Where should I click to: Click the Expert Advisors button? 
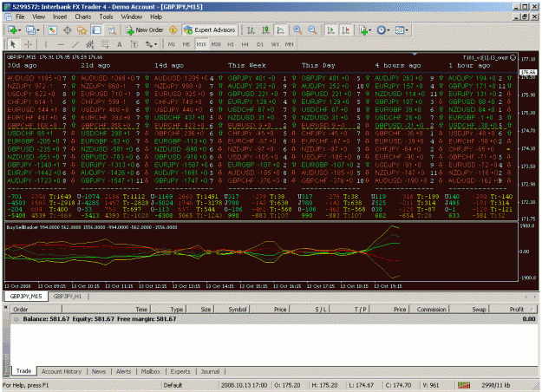click(x=210, y=30)
